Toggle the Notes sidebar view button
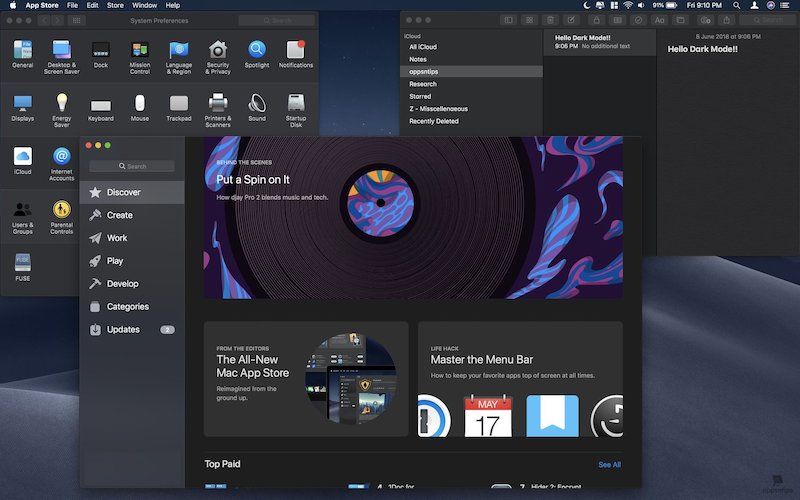Screen dimensions: 800x500 [x=508, y=20]
